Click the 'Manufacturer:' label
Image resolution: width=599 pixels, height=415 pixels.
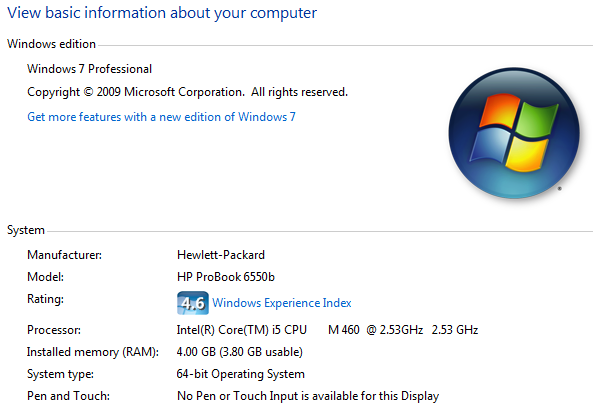[65, 255]
